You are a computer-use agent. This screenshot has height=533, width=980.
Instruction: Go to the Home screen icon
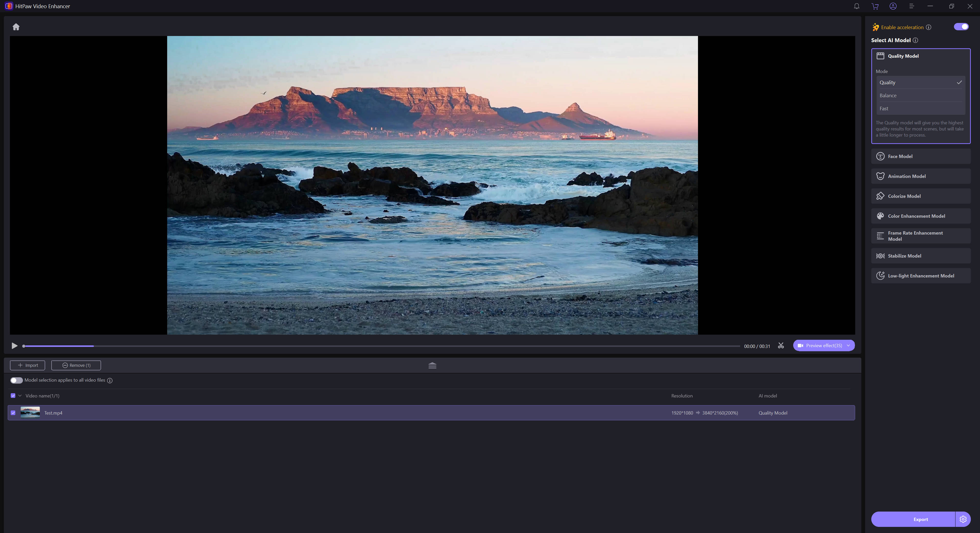[x=16, y=27]
